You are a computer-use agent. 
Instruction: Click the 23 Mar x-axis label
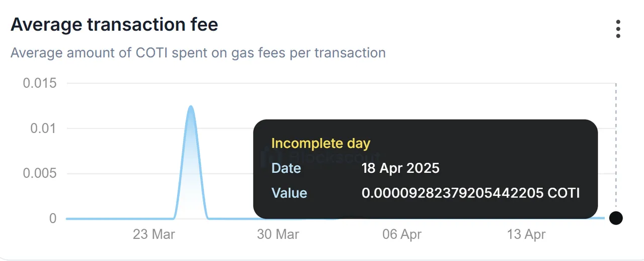click(154, 234)
